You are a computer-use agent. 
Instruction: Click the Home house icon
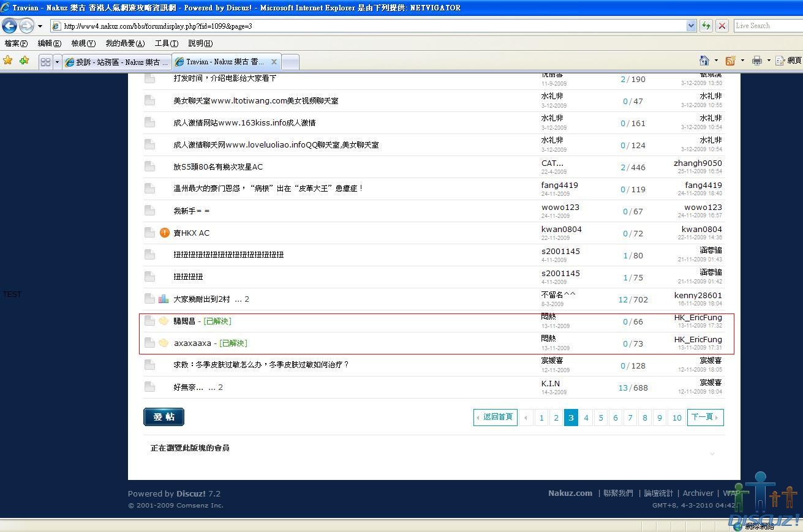[x=704, y=61]
